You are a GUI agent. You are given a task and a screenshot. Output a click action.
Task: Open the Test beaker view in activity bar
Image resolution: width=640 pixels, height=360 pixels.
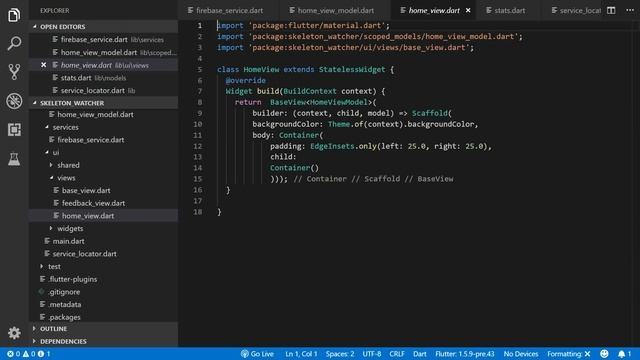click(14, 159)
